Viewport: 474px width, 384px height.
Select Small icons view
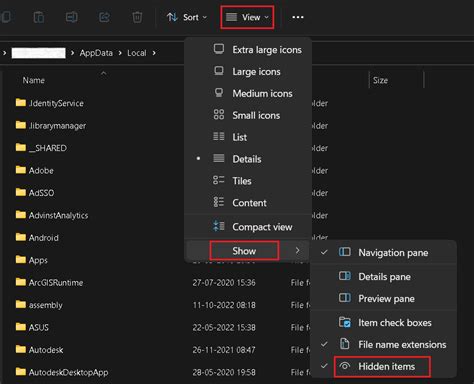click(248, 115)
